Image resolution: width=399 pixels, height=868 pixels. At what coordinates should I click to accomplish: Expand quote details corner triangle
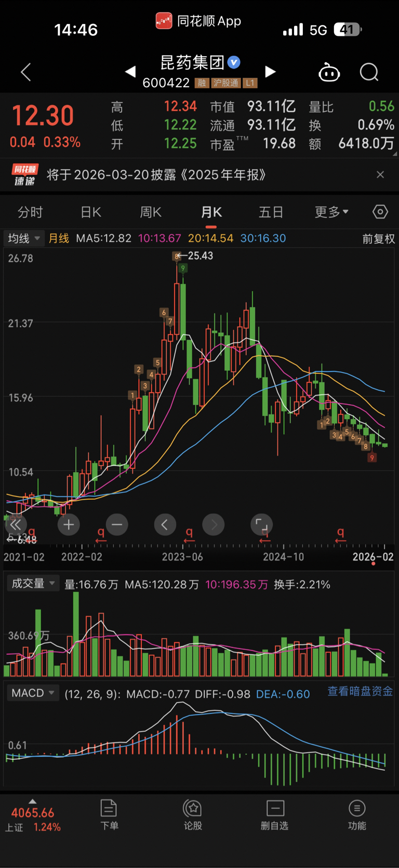395,154
